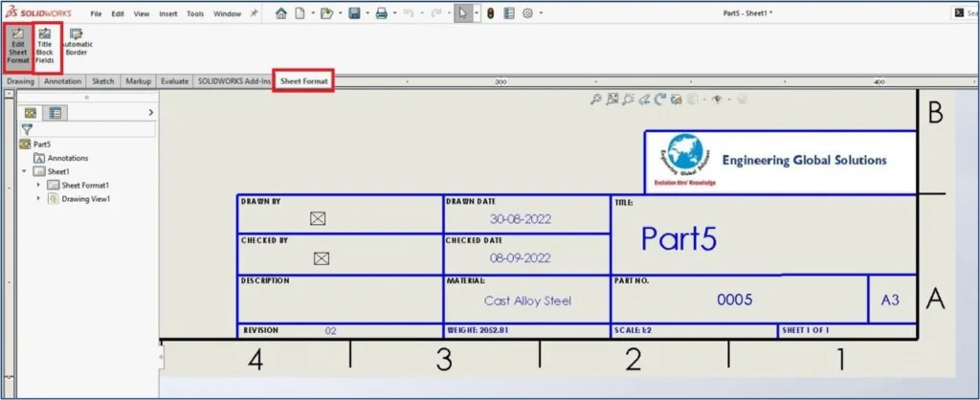980x400 pixels.
Task: Expand the New document dropdown arrow
Action: click(311, 13)
